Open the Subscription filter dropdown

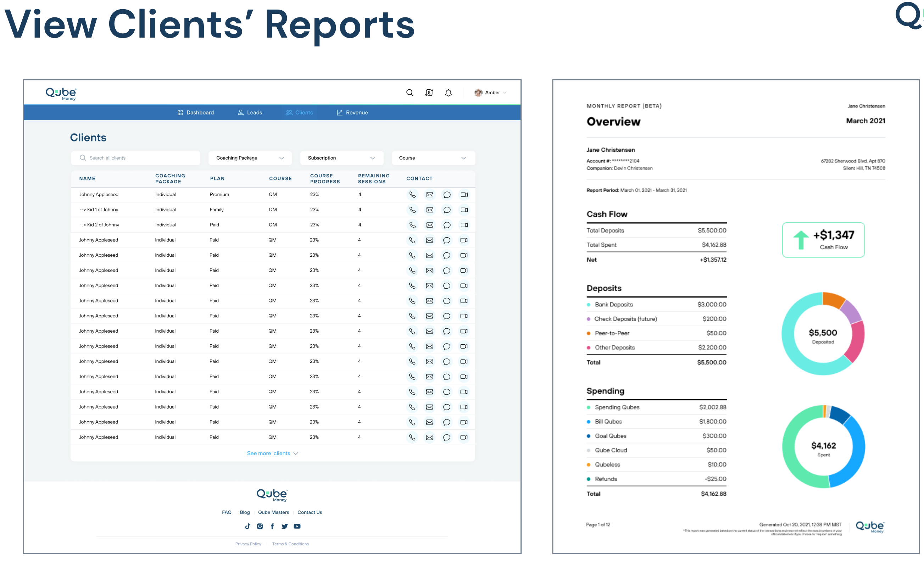342,158
